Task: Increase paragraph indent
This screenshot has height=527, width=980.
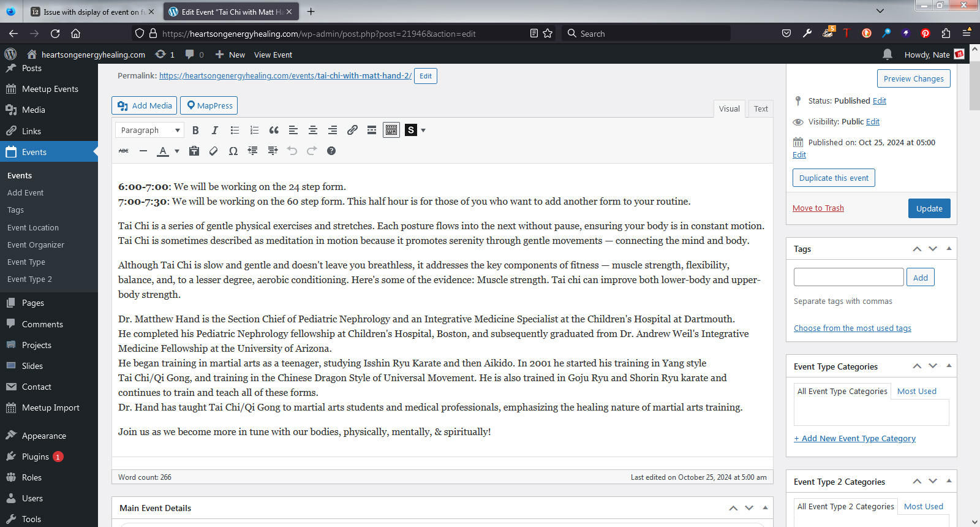Action: (x=273, y=151)
